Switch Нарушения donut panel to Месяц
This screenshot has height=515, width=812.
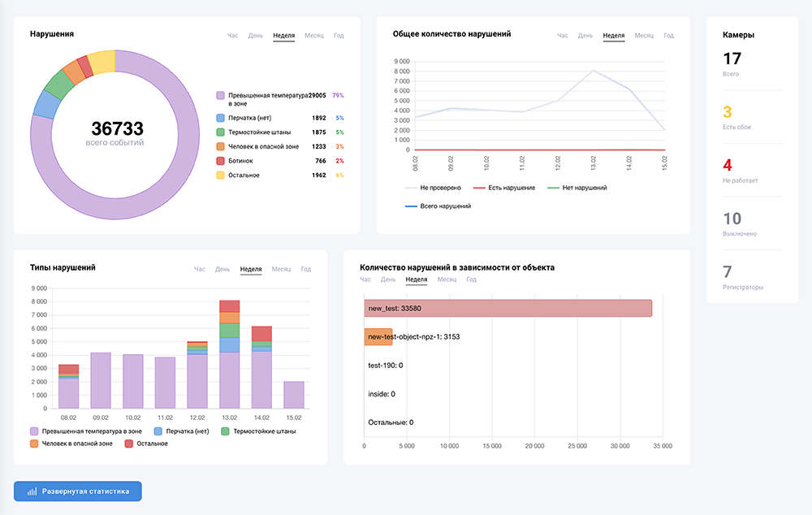click(314, 36)
